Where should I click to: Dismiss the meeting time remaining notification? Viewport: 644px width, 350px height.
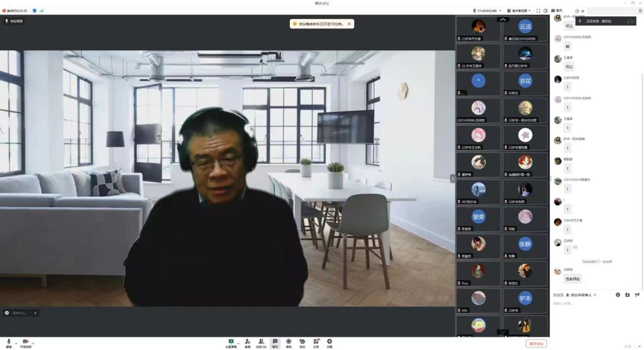350,24
